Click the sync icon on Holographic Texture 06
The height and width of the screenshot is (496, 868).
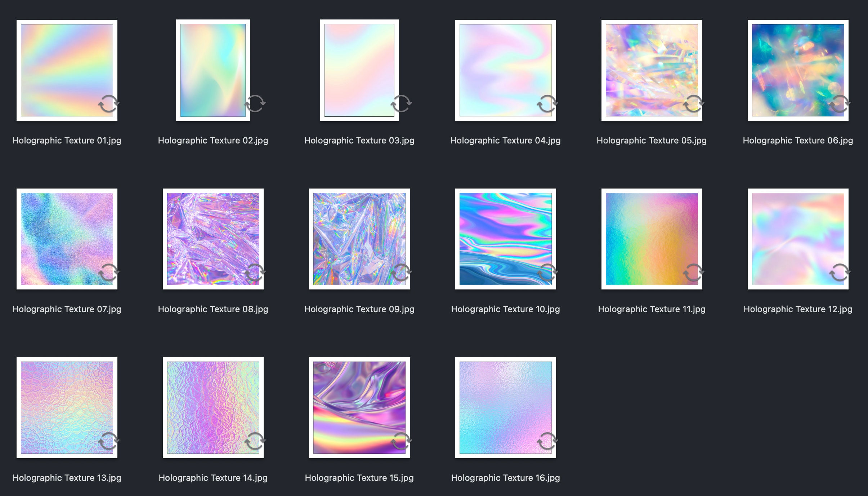click(x=840, y=104)
